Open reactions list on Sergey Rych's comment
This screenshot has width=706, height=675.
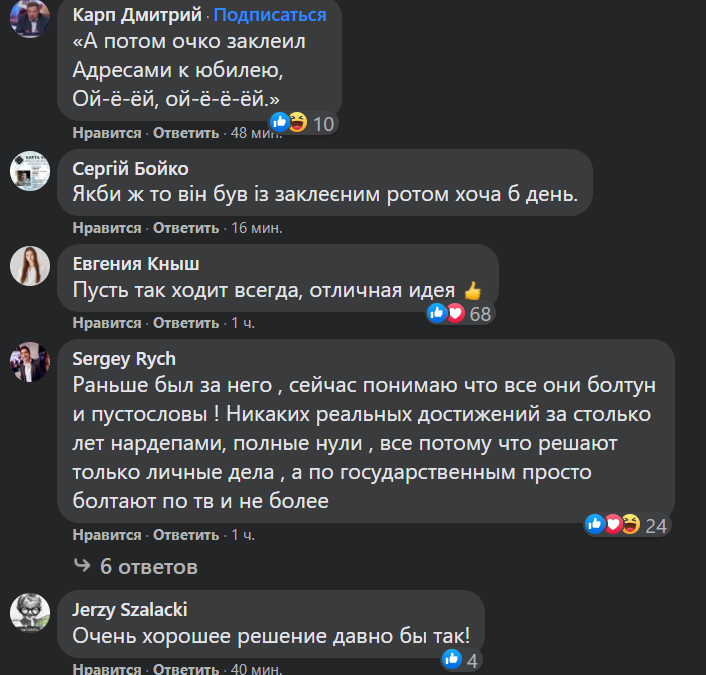(x=628, y=524)
